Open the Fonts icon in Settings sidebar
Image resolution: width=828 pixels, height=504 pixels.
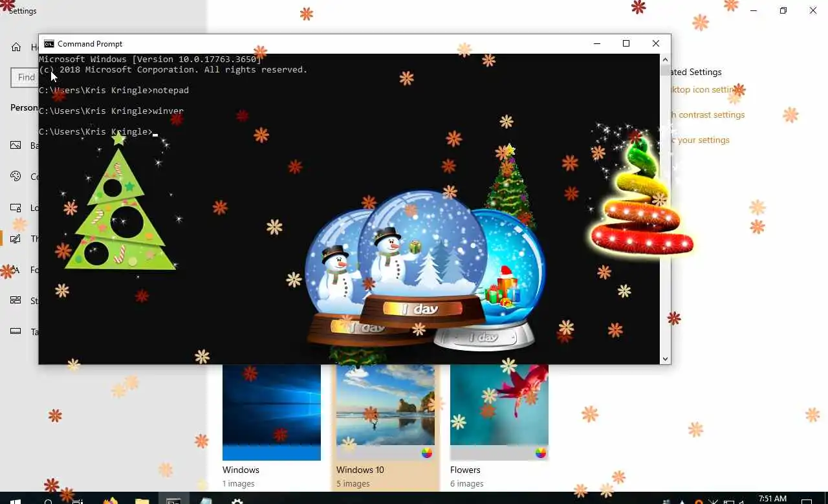16,270
